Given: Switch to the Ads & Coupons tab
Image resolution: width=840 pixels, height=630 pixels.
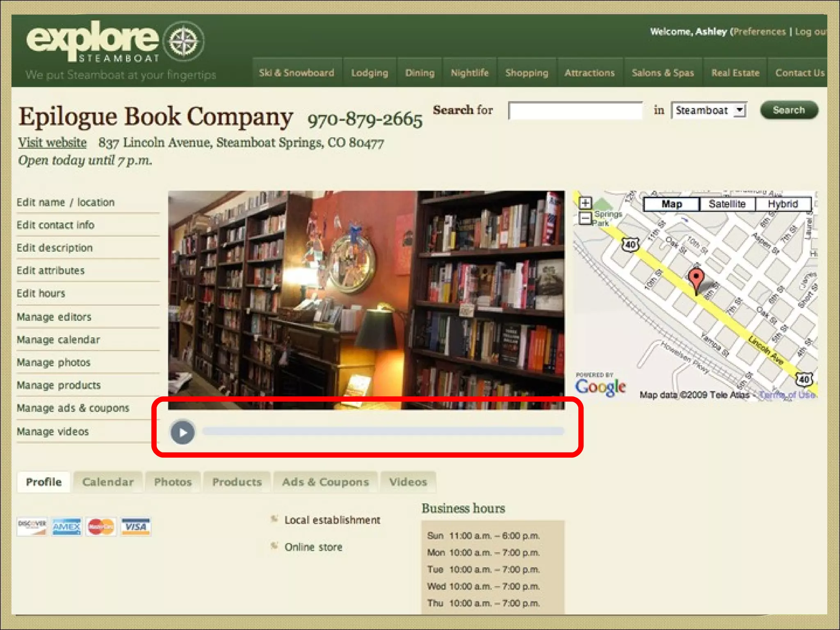Looking at the screenshot, I should (x=325, y=482).
